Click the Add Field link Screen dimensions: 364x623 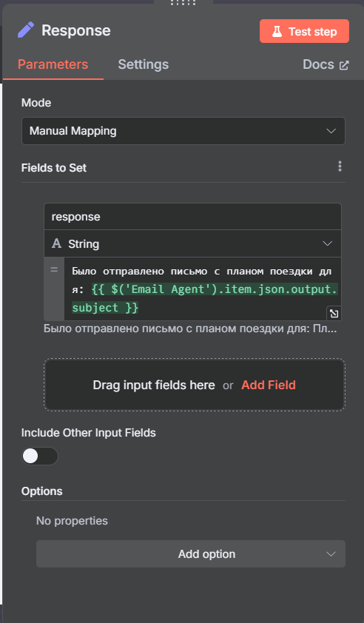coord(269,385)
